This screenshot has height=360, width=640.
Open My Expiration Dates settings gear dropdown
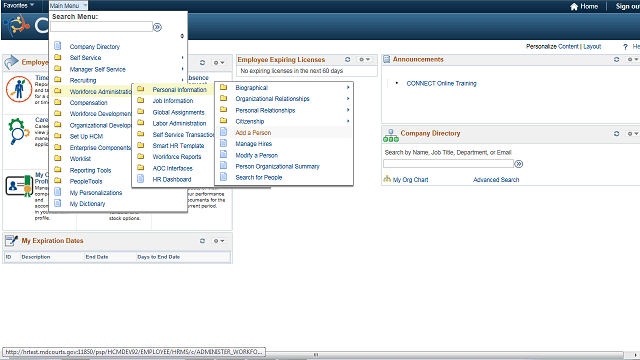pos(219,241)
